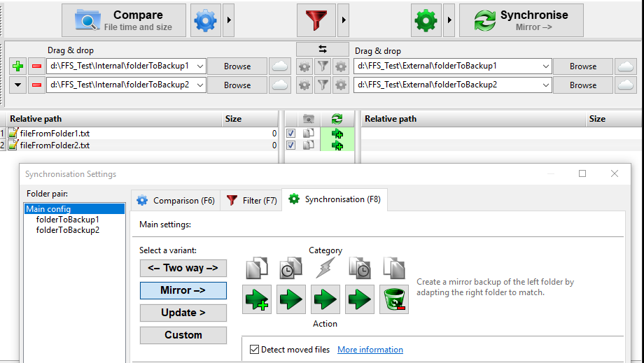Select Main config in folder pair list

[74, 208]
